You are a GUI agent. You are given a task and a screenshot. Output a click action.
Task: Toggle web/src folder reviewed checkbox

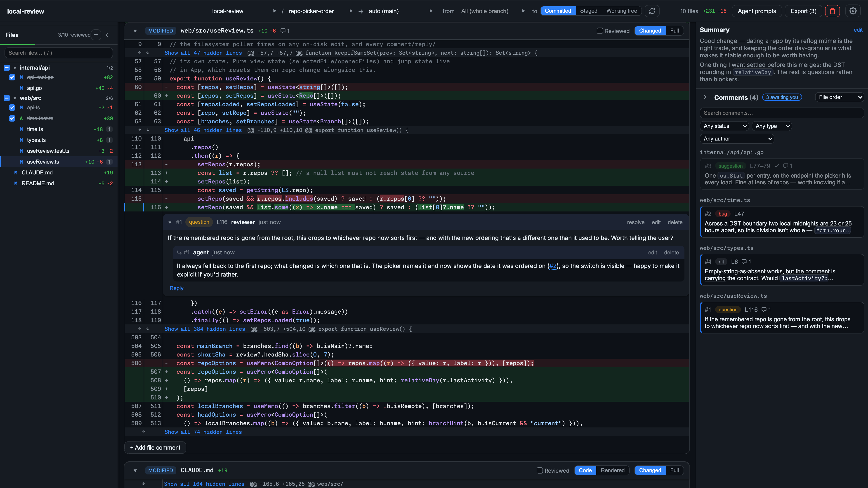click(7, 98)
